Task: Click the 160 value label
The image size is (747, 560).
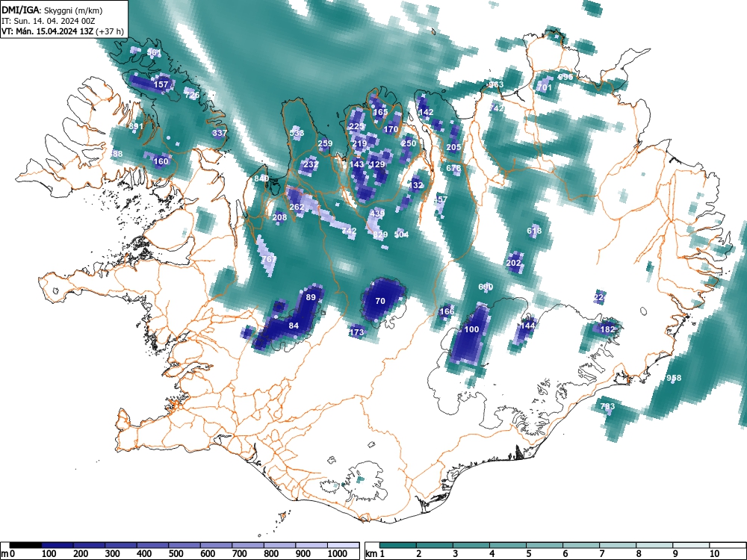Action: (x=161, y=161)
